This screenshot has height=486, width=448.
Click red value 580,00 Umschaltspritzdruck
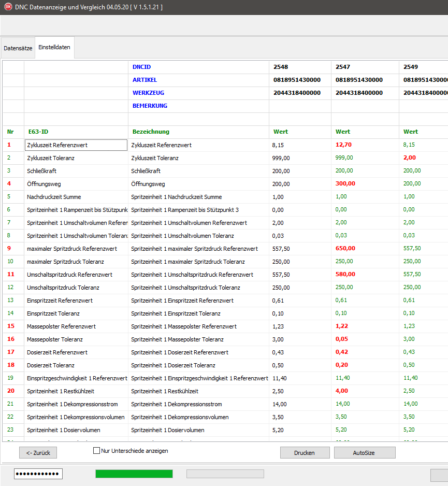(x=345, y=275)
